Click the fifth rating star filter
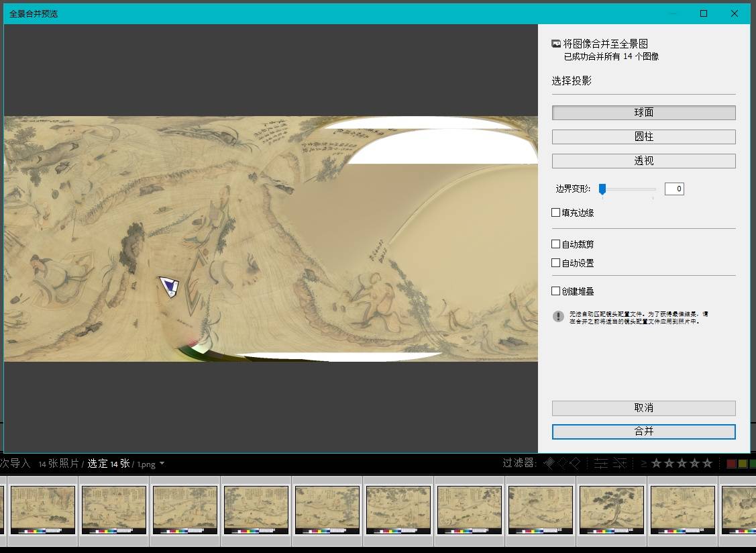The height and width of the screenshot is (553, 756). pyautogui.click(x=707, y=463)
